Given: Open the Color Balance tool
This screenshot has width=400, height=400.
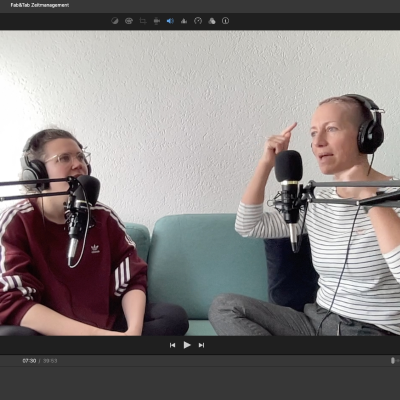Looking at the screenshot, I should (115, 21).
